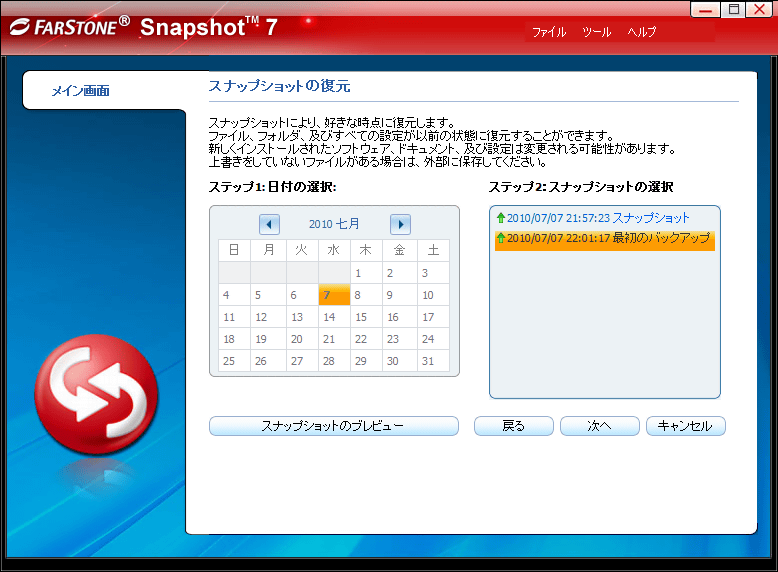
Task: Select the 2010/07/07 22:01:17 最初のバックアップ entry
Action: [604, 239]
